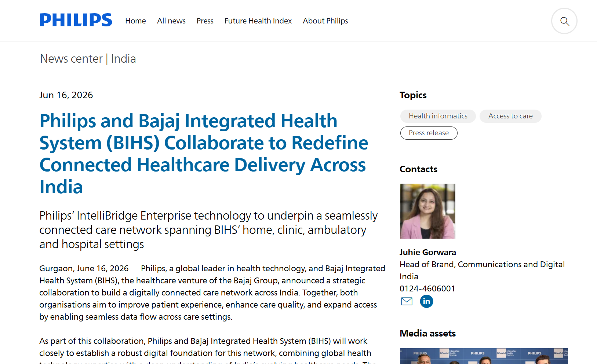Viewport: 597px width, 364px height.
Task: Click the Media assets heading
Action: pyautogui.click(x=428, y=334)
